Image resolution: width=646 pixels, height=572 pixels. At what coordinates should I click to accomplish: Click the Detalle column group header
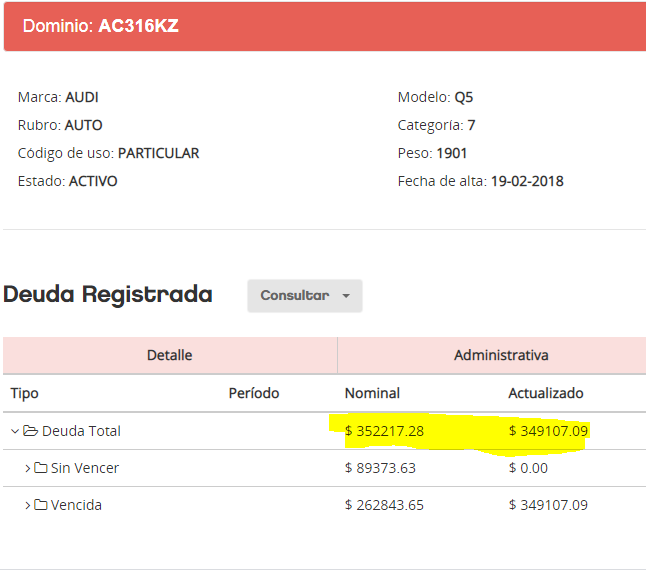170,355
